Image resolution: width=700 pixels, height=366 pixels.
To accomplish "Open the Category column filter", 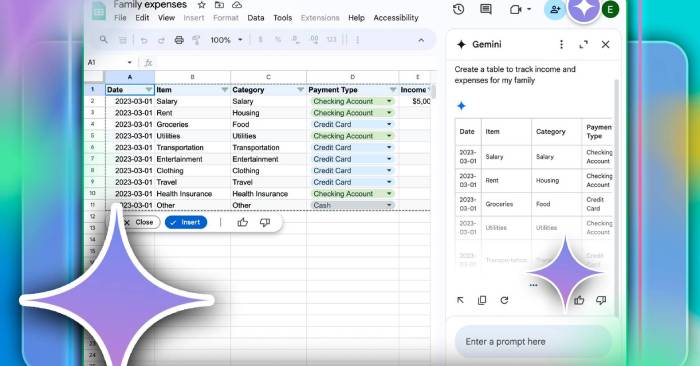I will pyautogui.click(x=300, y=90).
